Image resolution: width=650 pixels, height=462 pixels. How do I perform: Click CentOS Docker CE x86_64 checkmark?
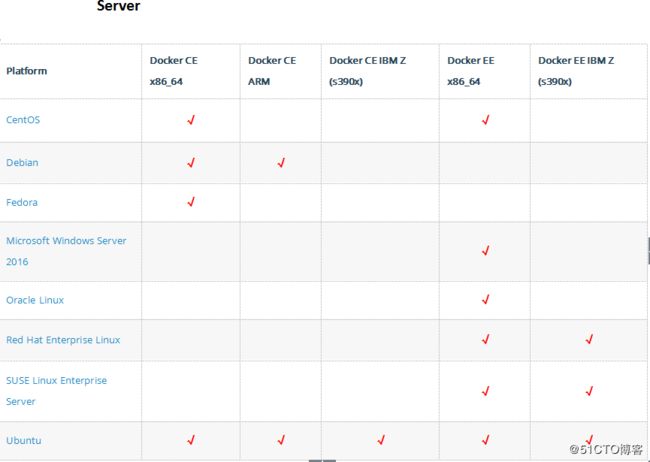191,120
